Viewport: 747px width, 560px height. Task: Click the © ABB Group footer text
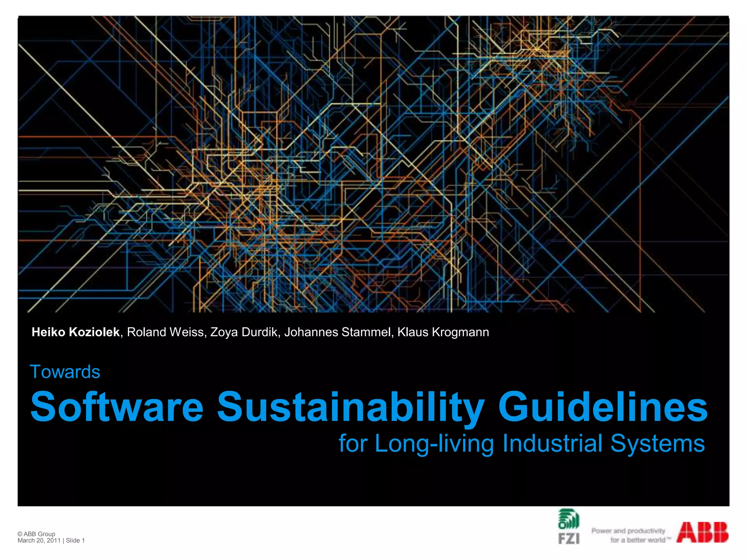36,534
